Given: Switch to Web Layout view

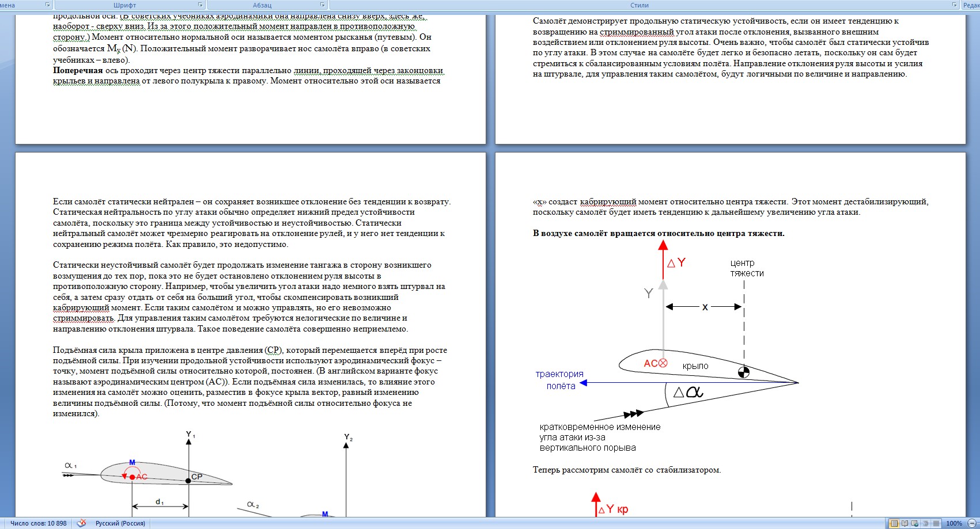Looking at the screenshot, I should pyautogui.click(x=915, y=523).
